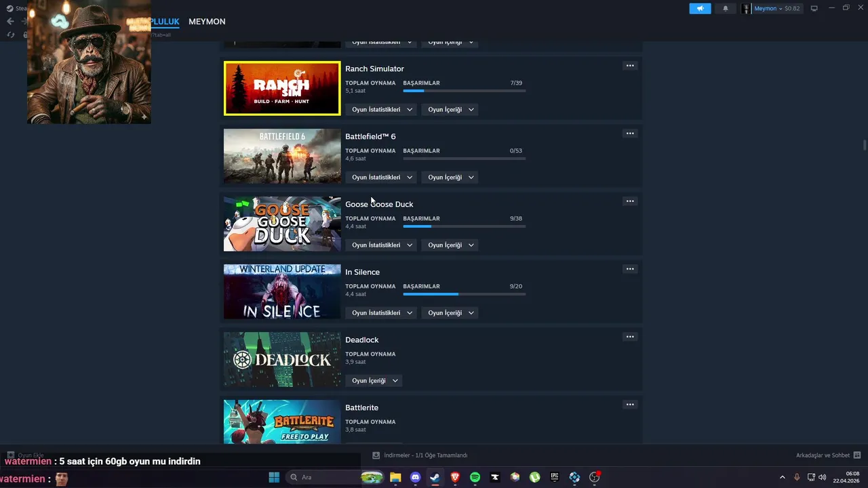
Task: Click Goose Goose Duck achievements progress bar
Action: click(x=464, y=226)
